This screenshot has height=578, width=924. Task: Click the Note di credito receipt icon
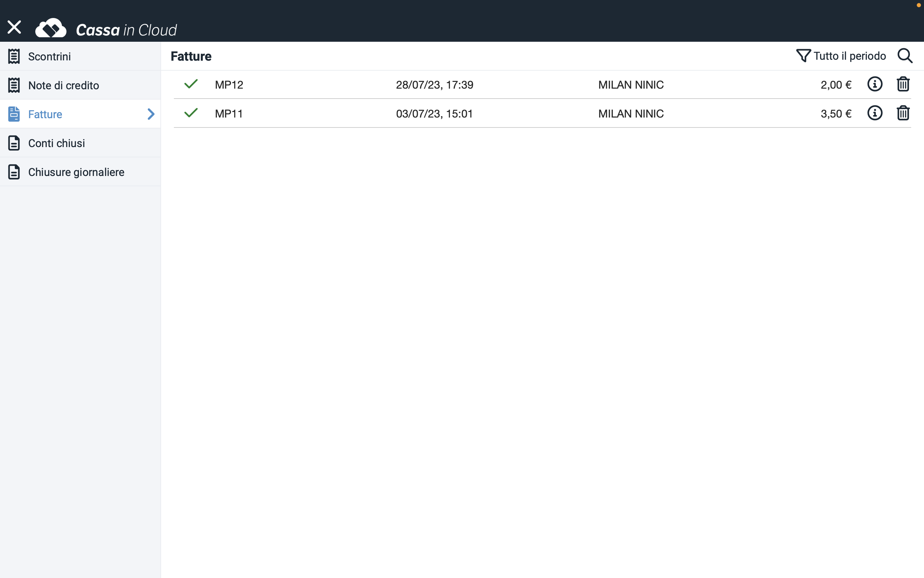[x=14, y=85]
